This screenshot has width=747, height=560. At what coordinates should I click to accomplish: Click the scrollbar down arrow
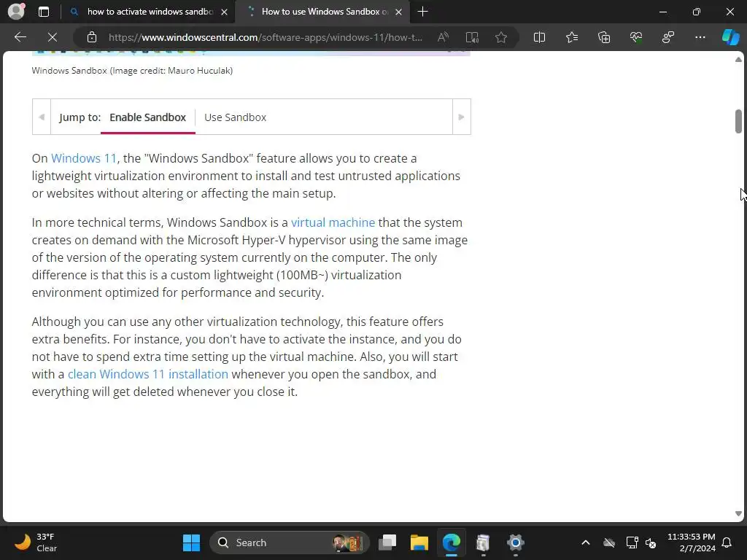[738, 514]
